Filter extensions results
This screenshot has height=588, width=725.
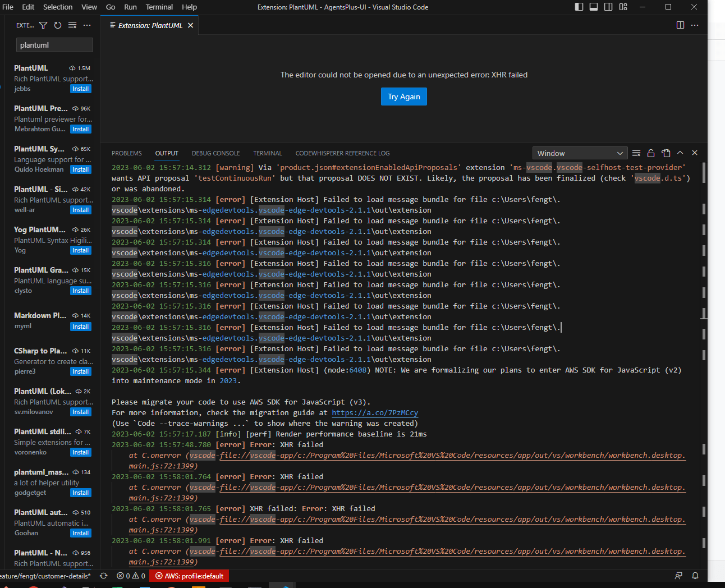coord(43,25)
